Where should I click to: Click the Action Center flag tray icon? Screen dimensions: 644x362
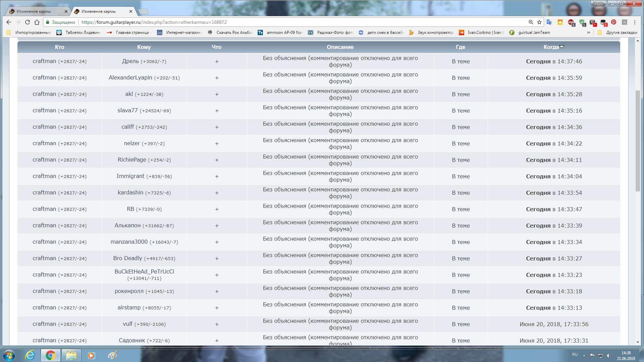592,355
